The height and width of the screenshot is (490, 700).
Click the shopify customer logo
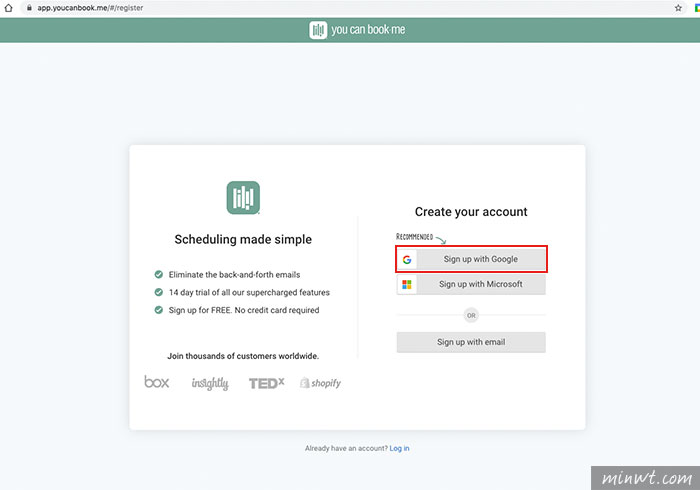321,383
